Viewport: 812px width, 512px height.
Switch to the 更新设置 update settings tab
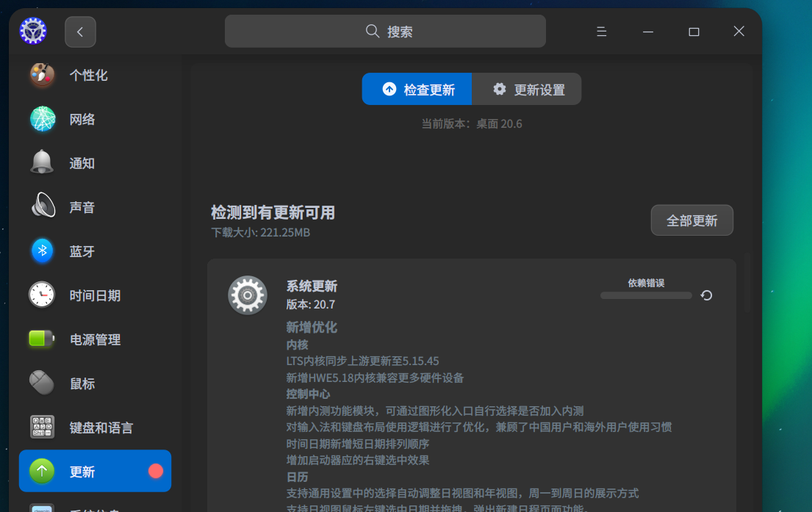[x=526, y=88]
